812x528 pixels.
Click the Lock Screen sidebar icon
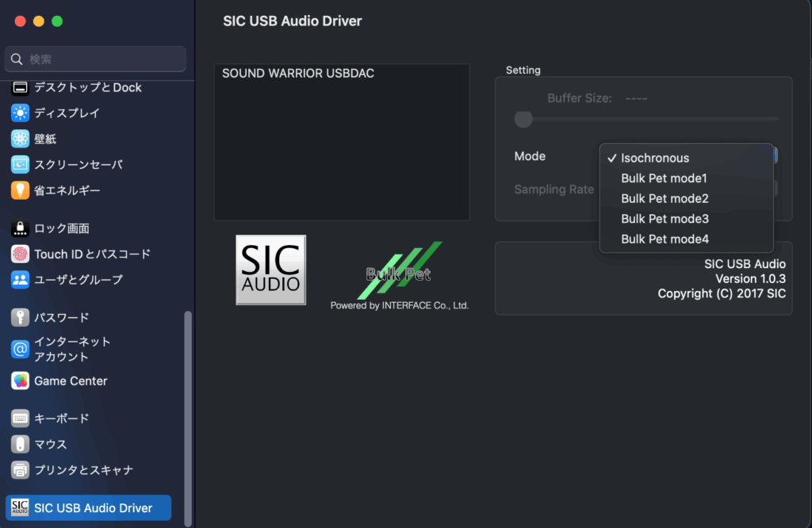coord(20,228)
